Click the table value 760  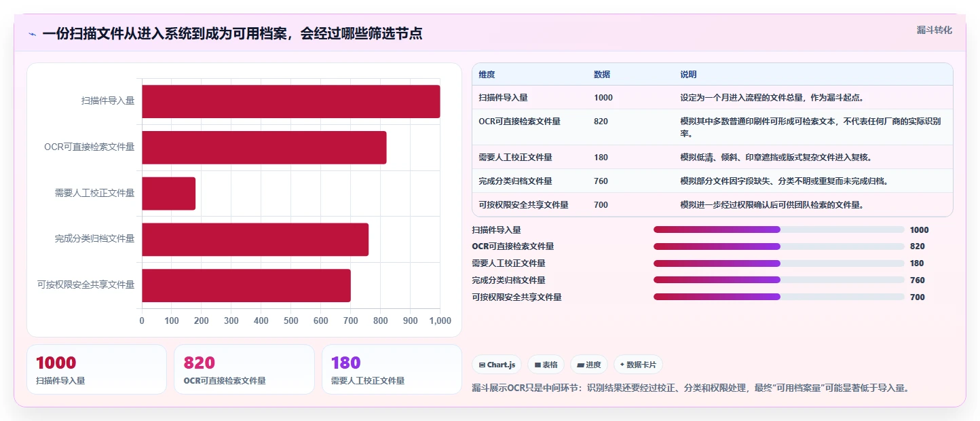(601, 181)
